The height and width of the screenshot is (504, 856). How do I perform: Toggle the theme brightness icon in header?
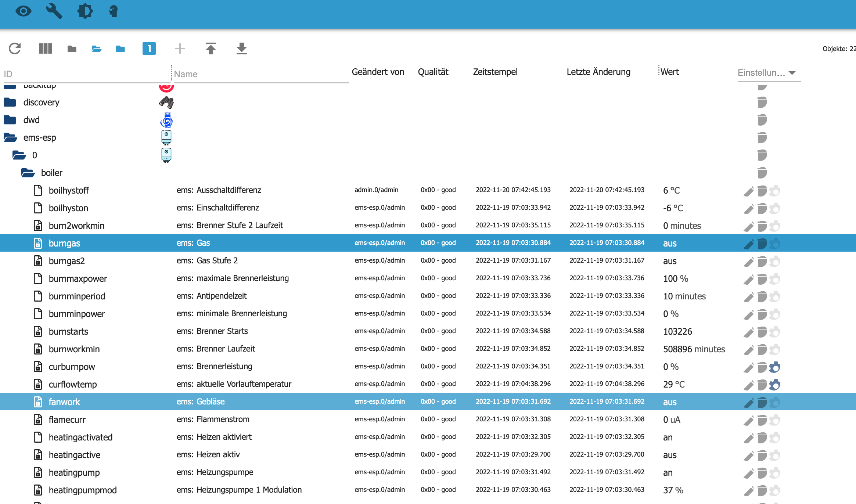coord(85,11)
